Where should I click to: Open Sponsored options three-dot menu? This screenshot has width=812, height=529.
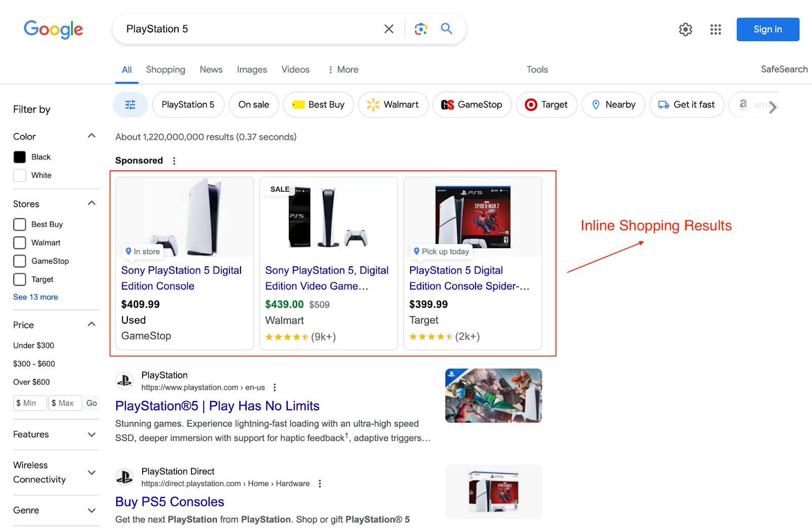pyautogui.click(x=174, y=161)
